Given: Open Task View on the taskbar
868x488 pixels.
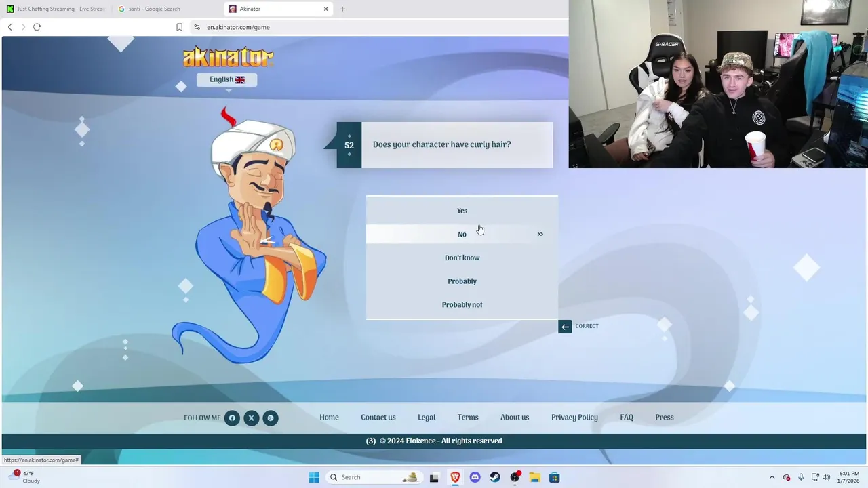Looking at the screenshot, I should 434,477.
